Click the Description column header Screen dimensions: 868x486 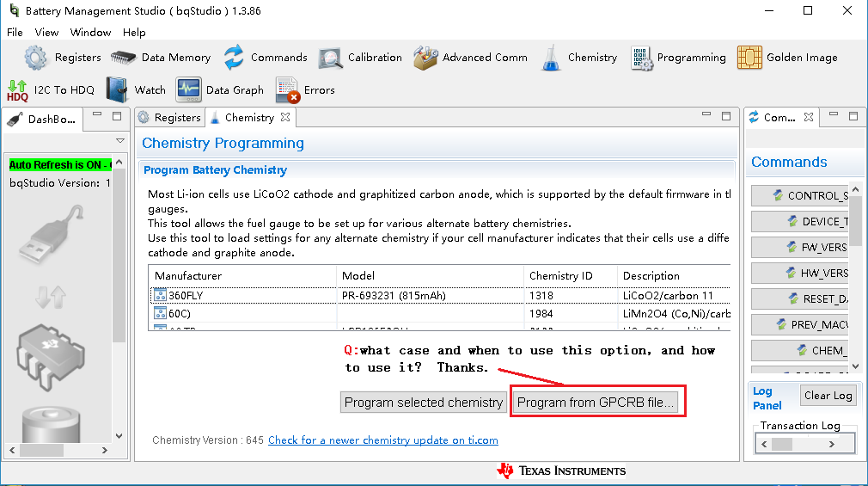click(675, 275)
